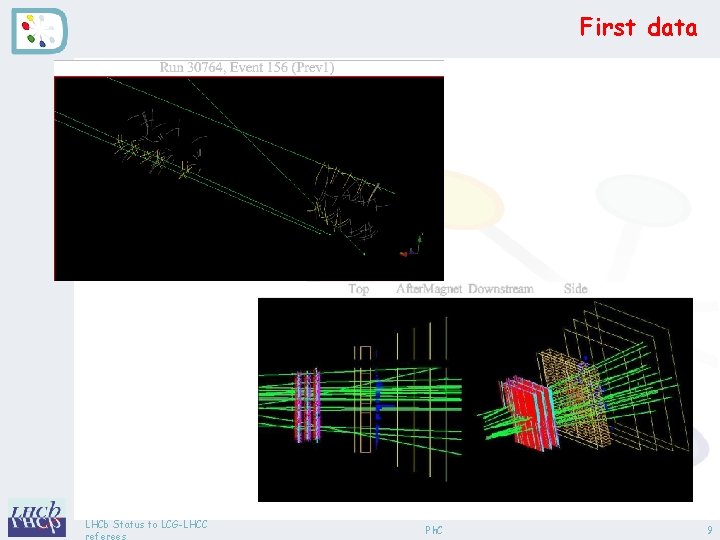Viewport: 720px width, 540px height.
Task: Click the top black event display image
Action: pyautogui.click(x=249, y=179)
